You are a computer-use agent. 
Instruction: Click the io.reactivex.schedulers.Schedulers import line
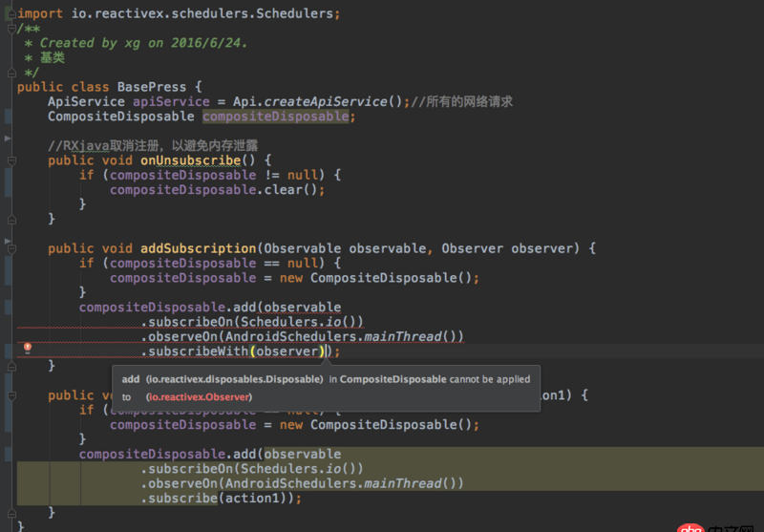(x=179, y=13)
